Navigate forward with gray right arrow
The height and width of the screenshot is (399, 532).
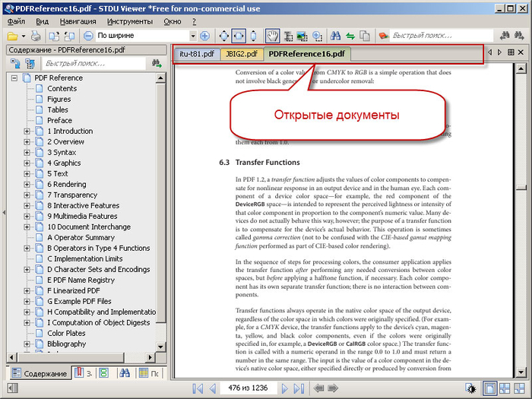point(333,388)
